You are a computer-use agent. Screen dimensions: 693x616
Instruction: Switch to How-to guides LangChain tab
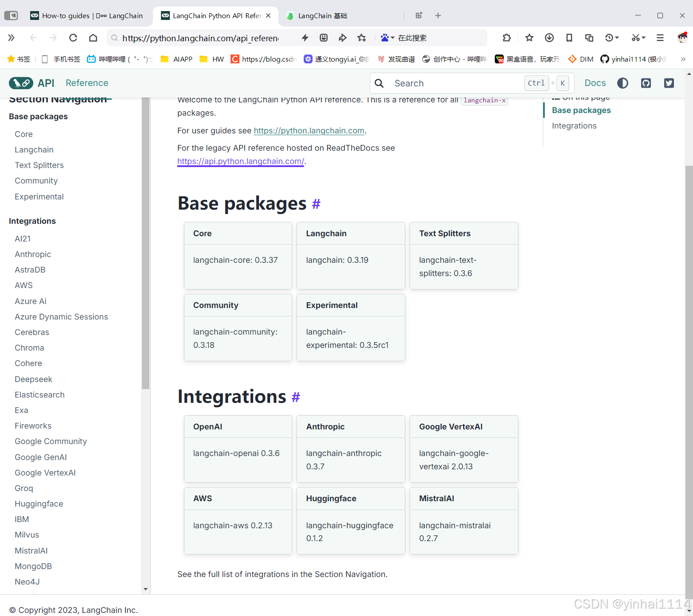(x=86, y=16)
